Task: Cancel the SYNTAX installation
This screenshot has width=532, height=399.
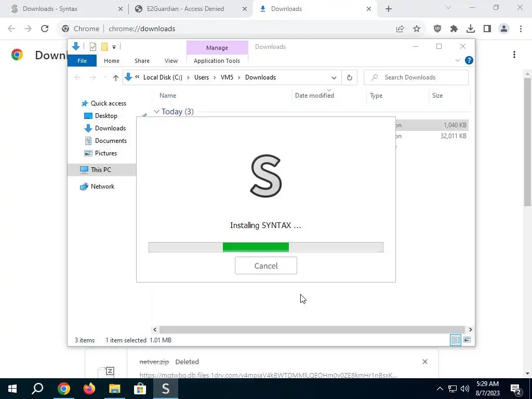Action: 265,265
